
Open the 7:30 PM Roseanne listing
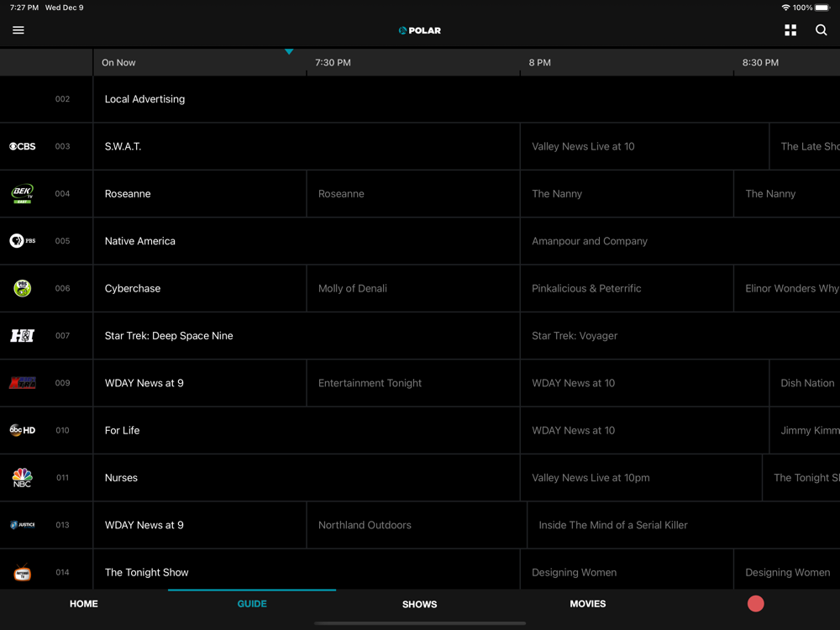413,193
